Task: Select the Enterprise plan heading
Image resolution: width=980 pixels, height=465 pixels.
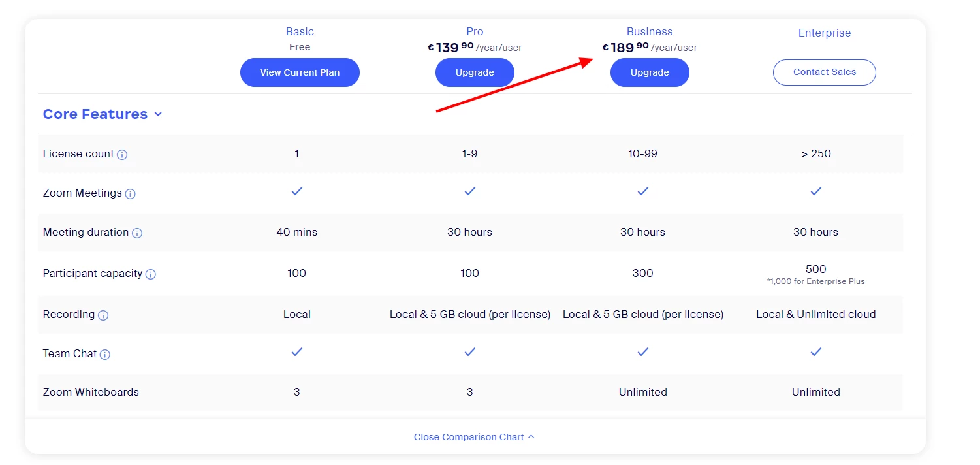Action: coord(825,33)
